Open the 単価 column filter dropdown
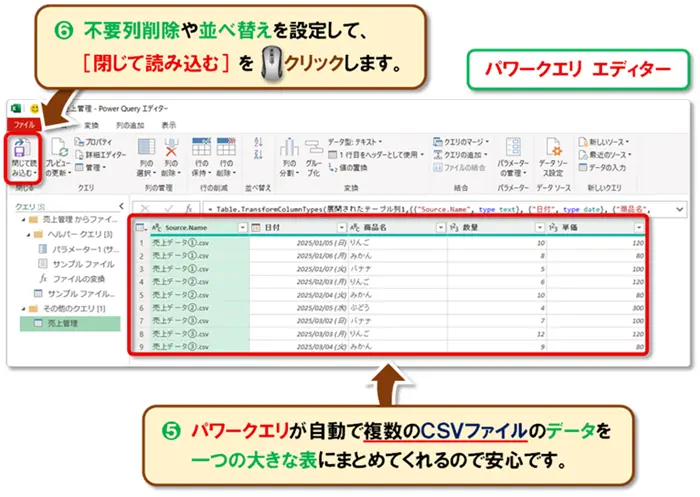700x497 pixels. pyautogui.click(x=639, y=228)
